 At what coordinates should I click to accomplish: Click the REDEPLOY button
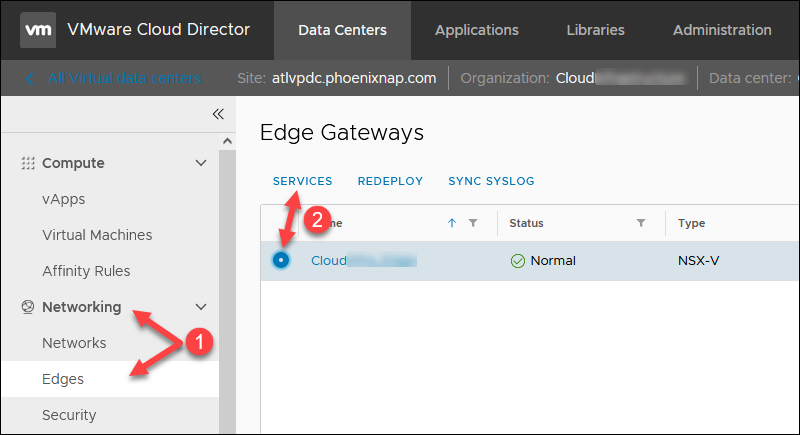[390, 181]
